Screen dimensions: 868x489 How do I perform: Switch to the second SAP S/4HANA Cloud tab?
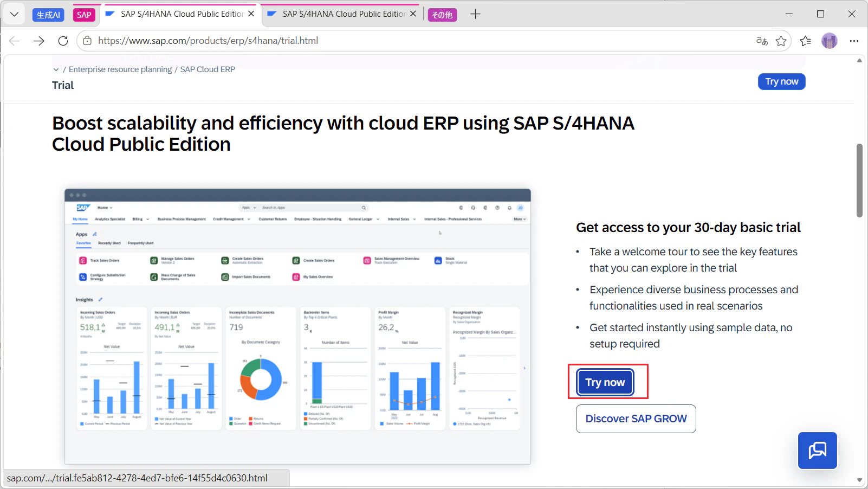point(344,14)
